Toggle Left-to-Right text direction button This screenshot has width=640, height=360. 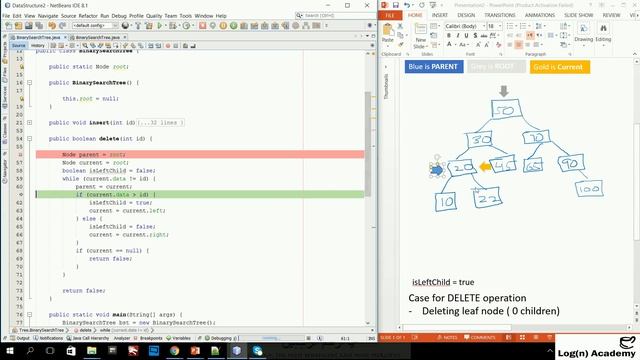point(530,36)
